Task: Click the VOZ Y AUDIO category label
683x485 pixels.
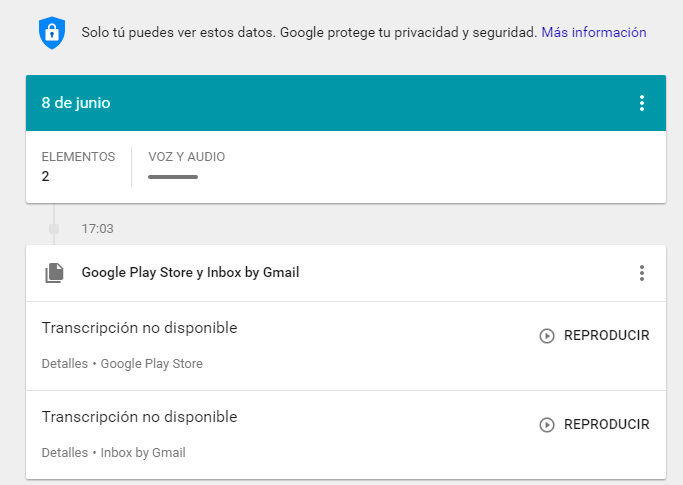Action: point(186,157)
